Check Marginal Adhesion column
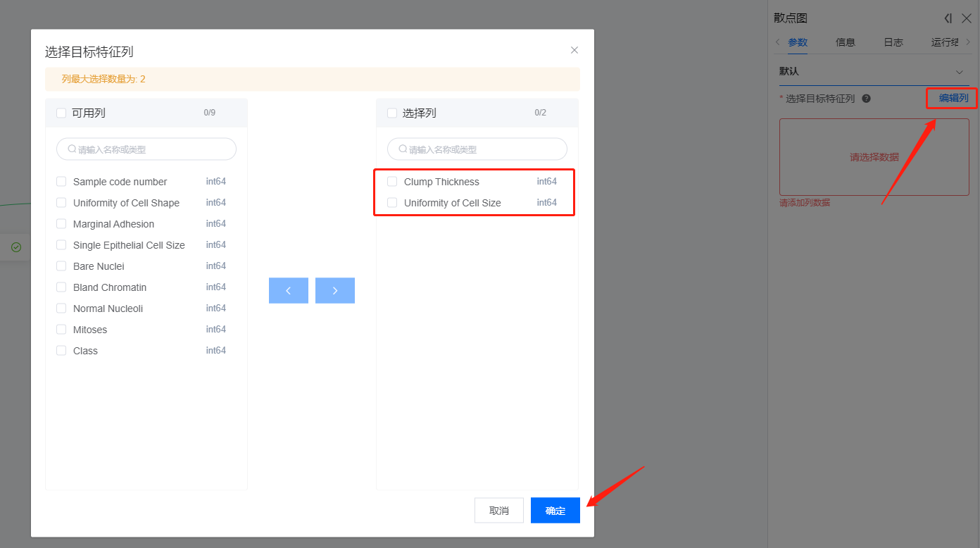 coord(61,224)
